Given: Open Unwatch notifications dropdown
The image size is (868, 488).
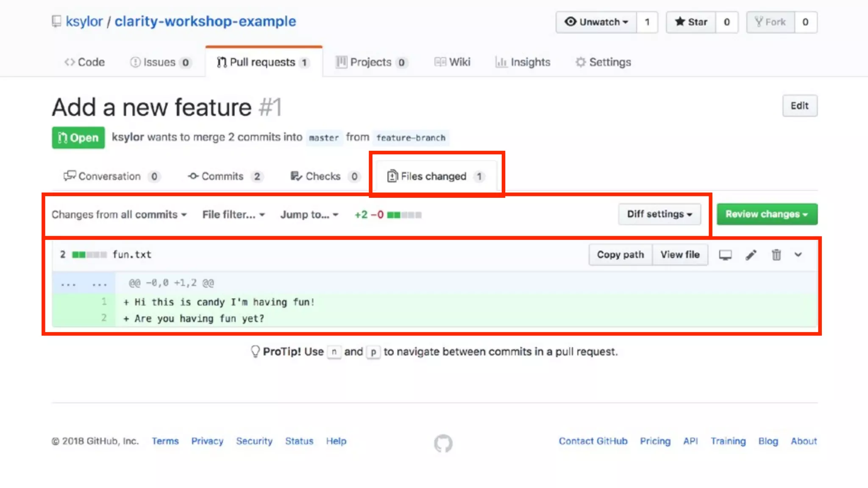Looking at the screenshot, I should (596, 22).
